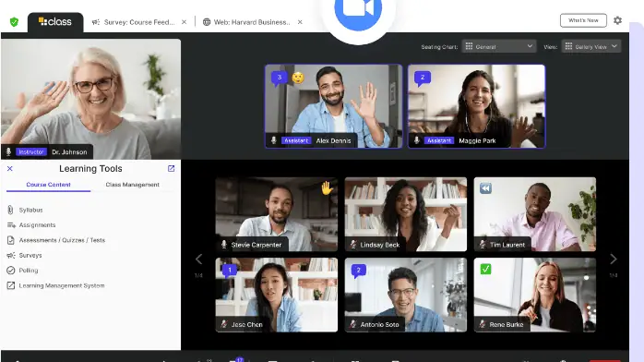Pop out the Learning Tools panel
Viewport: 644px width, 362px height.
coord(171,168)
